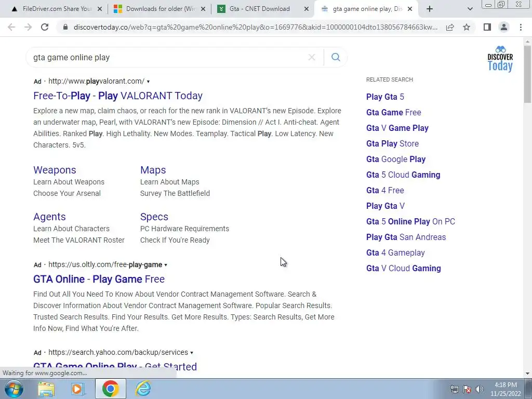532x399 pixels.
Task: Open the Maps sitelink
Action: click(x=153, y=170)
